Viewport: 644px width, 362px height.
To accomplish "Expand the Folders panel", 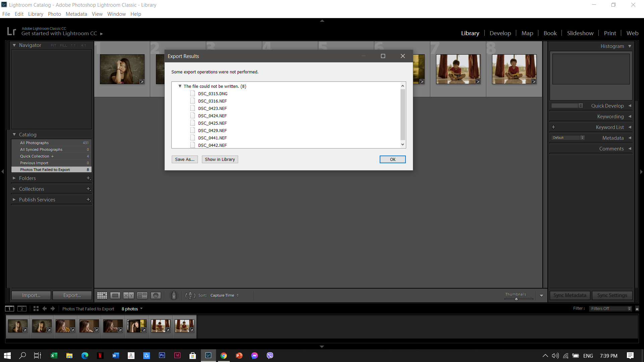I will pos(14,178).
